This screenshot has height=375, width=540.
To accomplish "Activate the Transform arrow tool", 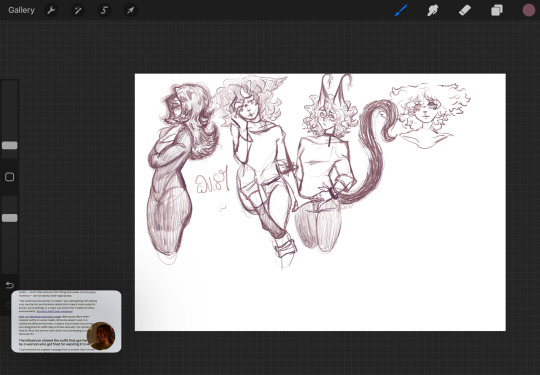I will [130, 10].
